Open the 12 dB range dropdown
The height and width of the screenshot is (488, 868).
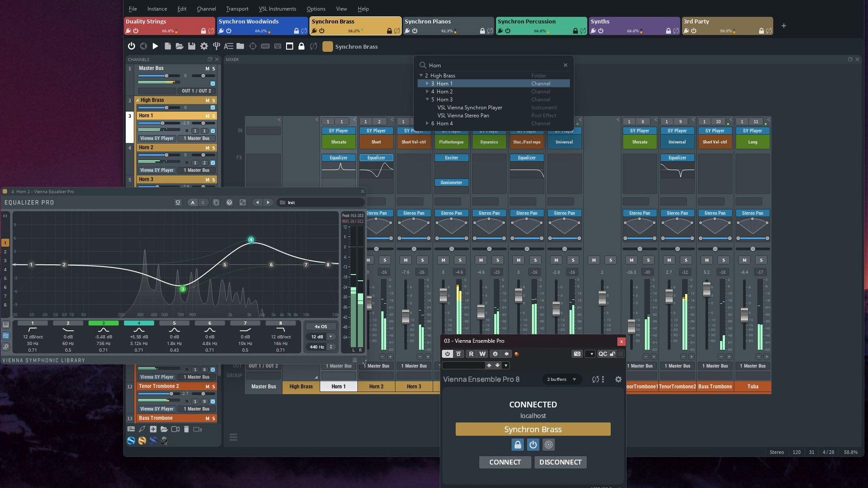(321, 337)
